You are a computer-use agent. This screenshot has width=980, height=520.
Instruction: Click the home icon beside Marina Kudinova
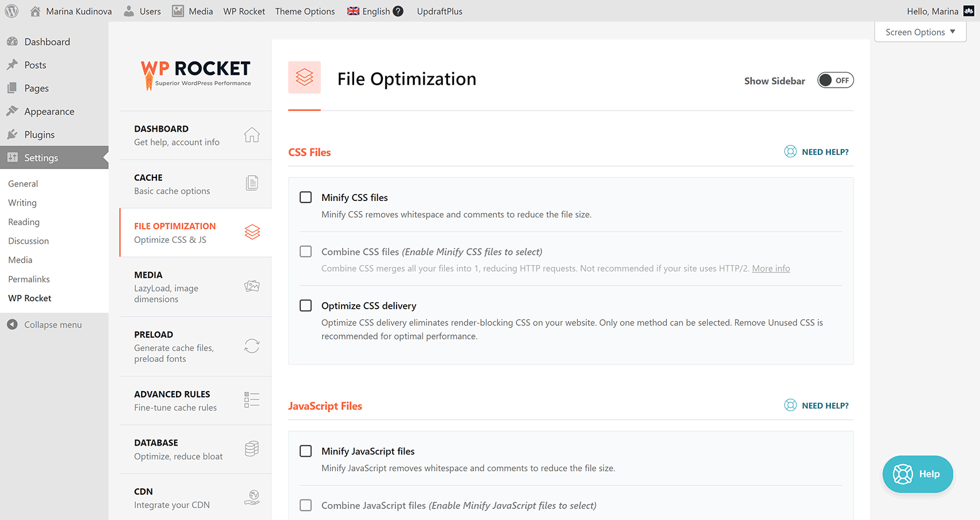tap(35, 11)
